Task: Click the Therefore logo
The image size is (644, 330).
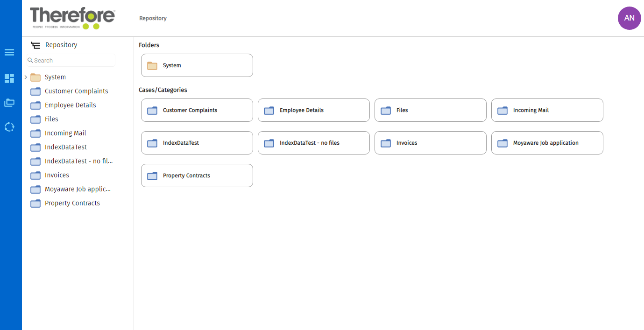Action: pos(72,18)
